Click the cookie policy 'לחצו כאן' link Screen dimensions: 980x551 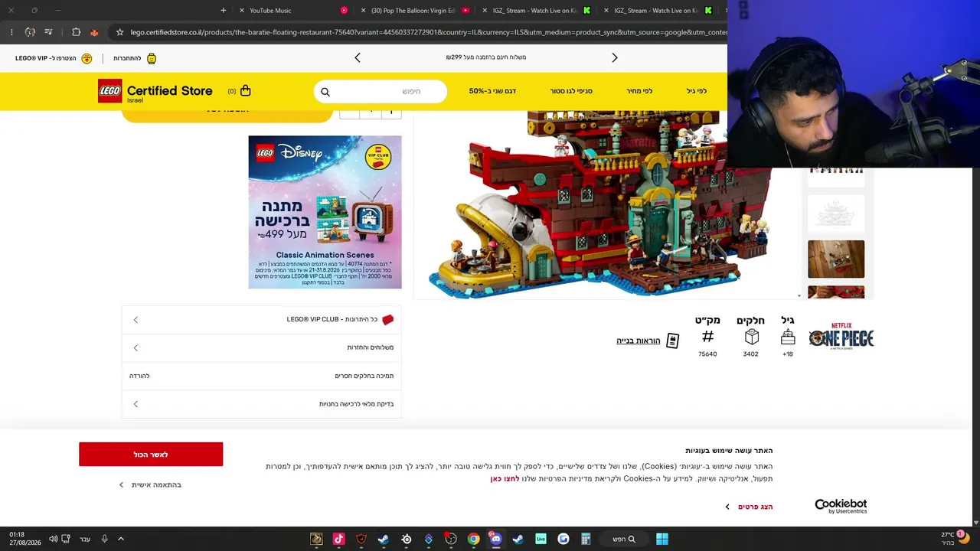[505, 479]
